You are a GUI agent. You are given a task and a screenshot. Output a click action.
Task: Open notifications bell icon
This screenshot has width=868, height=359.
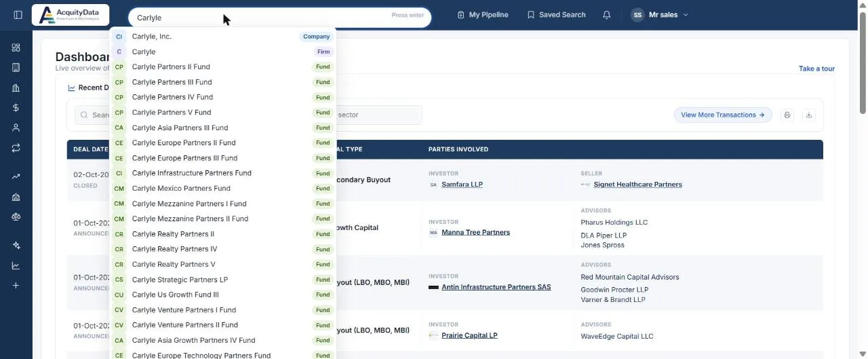(607, 15)
